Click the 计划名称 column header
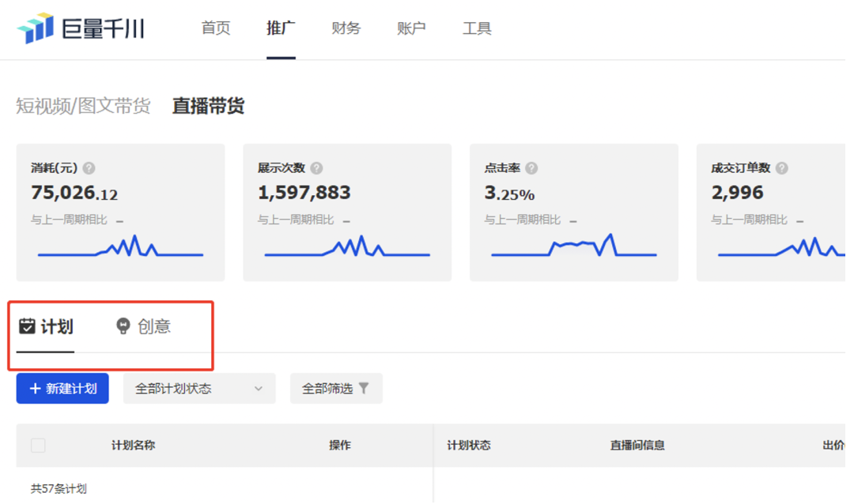 click(133, 446)
